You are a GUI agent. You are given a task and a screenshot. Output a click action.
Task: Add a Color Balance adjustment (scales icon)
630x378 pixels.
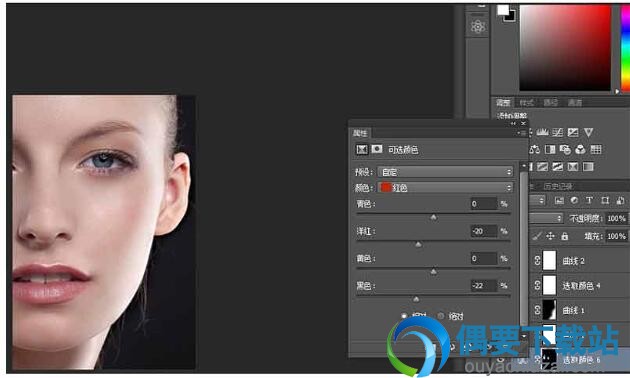(535, 149)
